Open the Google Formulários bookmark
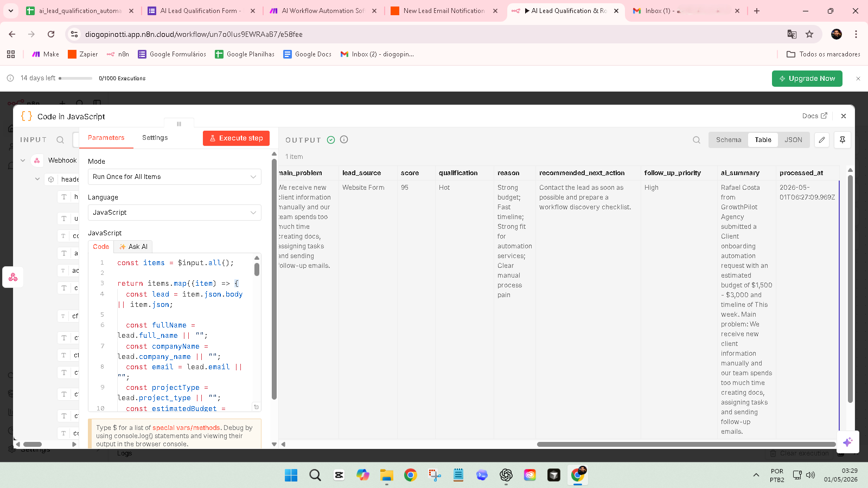Viewport: 868px width, 488px height. (172, 54)
